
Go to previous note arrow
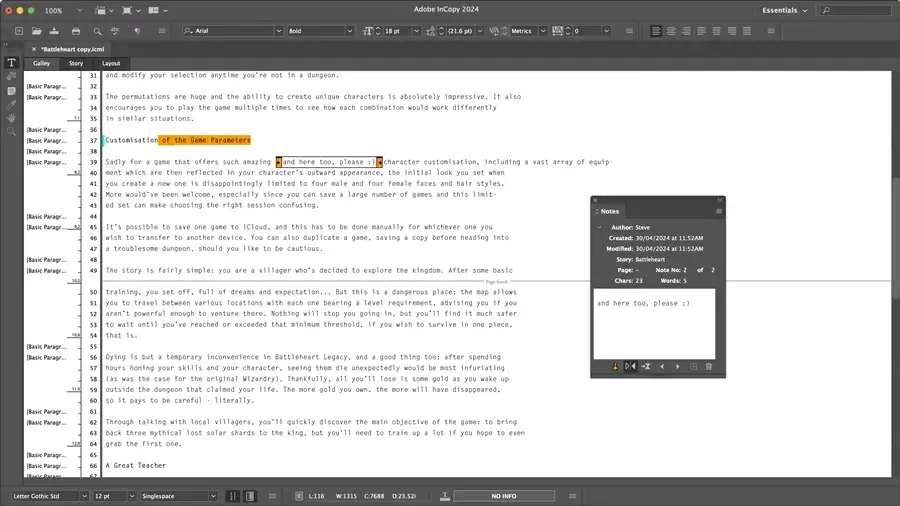(662, 367)
